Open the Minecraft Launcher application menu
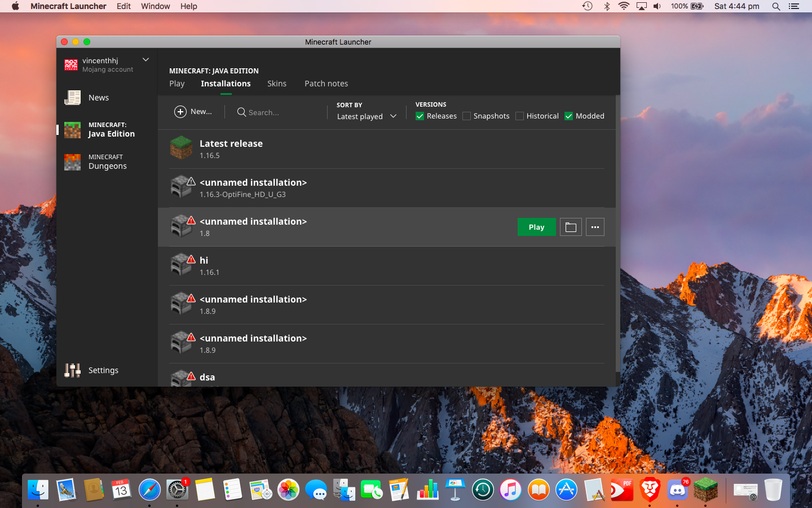Screen dimensions: 812x508 pos(68,6)
